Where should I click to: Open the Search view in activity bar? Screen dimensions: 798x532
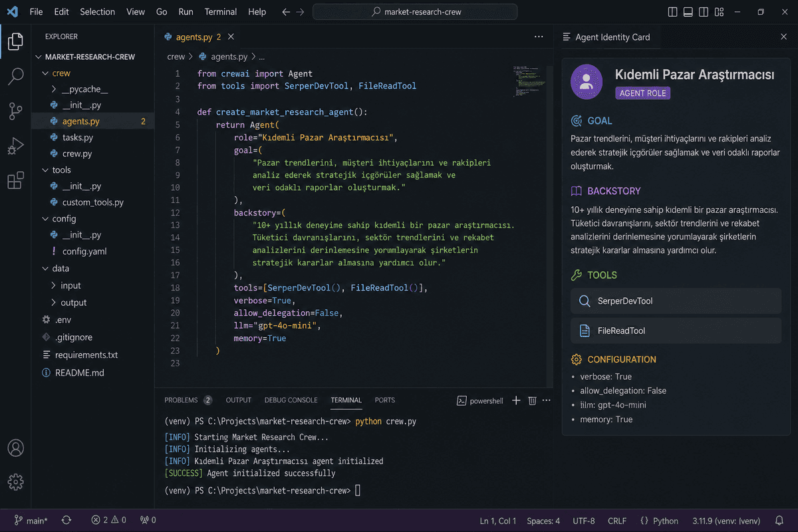tap(15, 76)
